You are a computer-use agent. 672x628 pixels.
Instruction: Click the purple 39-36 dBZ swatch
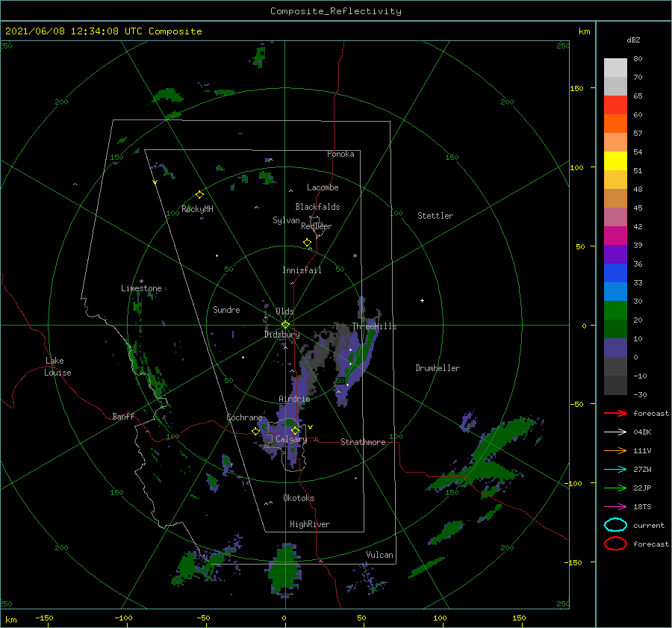[615, 254]
